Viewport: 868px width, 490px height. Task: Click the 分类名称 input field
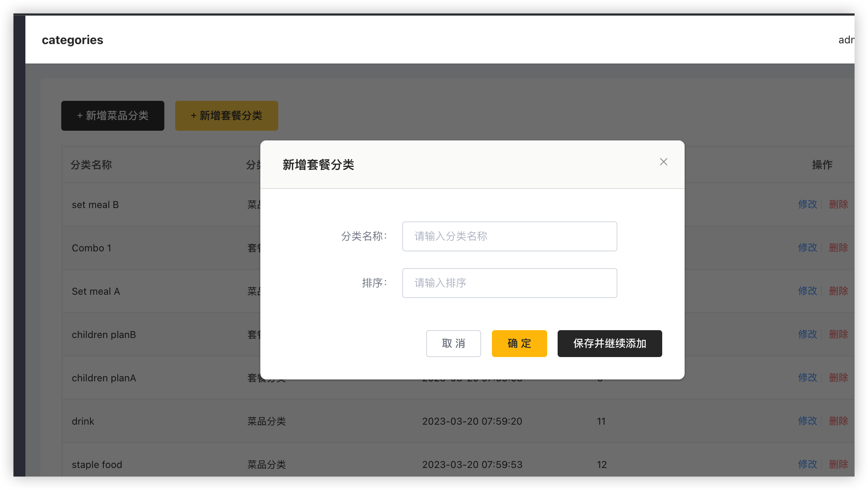[x=509, y=236]
